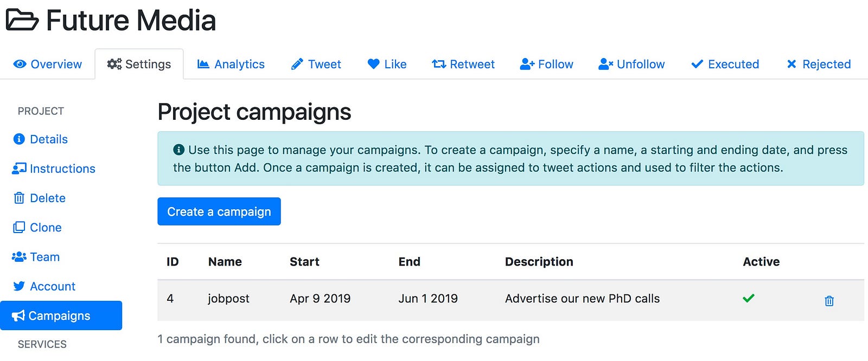Click the trash icon in jobpost row
The width and height of the screenshot is (868, 361).
point(829,301)
